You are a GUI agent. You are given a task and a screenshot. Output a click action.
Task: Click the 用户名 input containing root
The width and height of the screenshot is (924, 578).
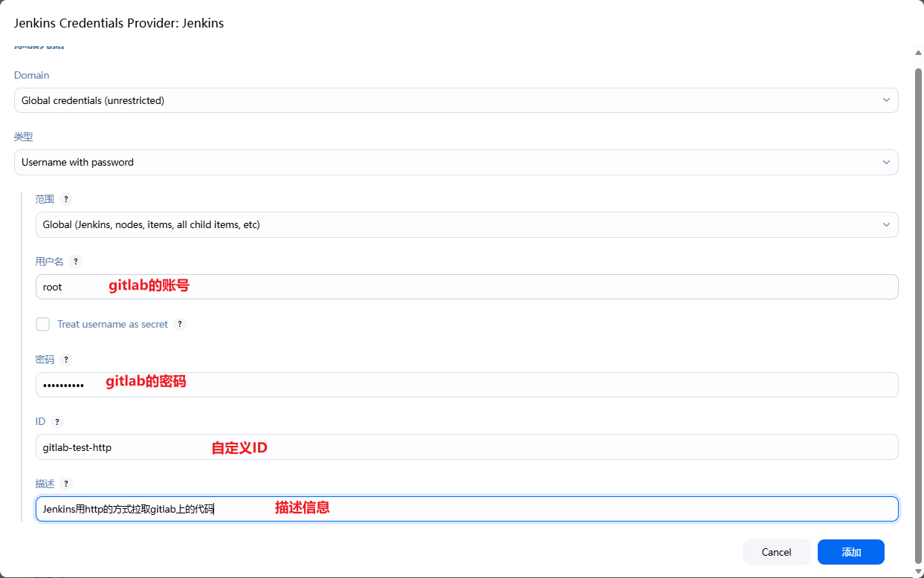pos(467,287)
